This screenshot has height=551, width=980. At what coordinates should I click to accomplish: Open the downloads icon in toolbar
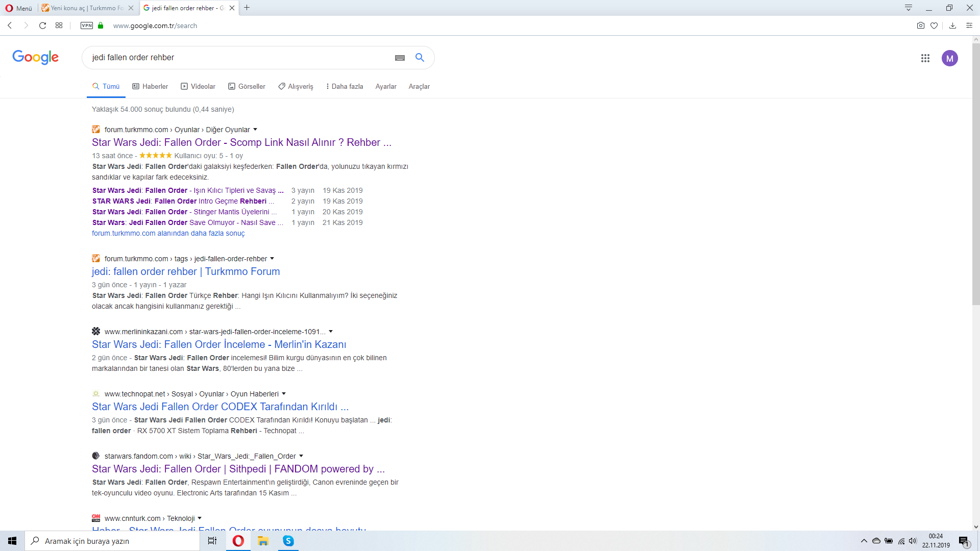tap(952, 26)
